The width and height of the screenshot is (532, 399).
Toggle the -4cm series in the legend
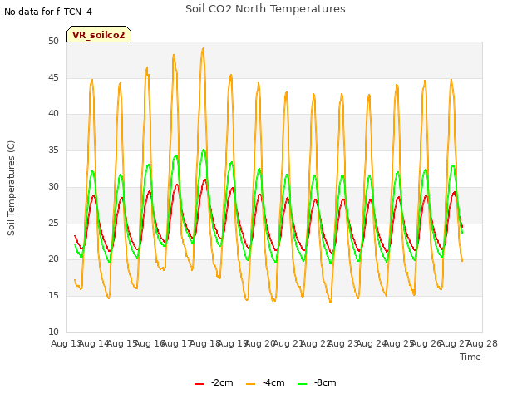coord(265,382)
